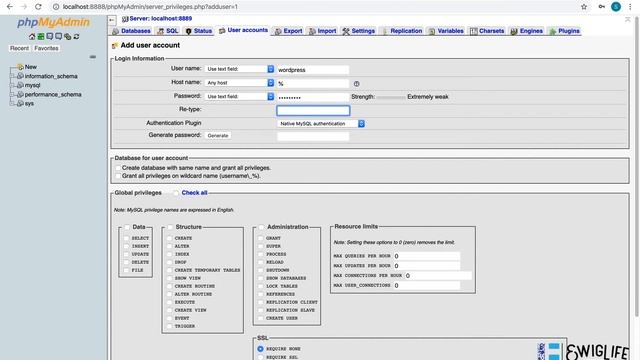The height and width of the screenshot is (360, 640).
Task: Open the Authentication Plugin dropdown
Action: (321, 123)
